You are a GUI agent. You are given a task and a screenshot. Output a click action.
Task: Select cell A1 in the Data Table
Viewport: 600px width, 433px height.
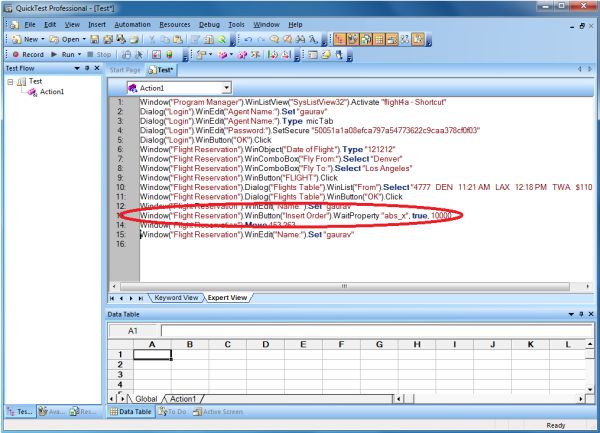point(152,355)
